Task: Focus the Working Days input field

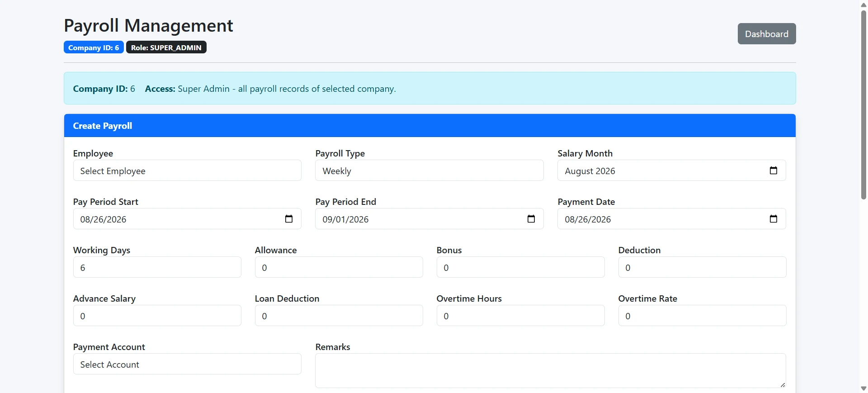Action: coord(157,267)
